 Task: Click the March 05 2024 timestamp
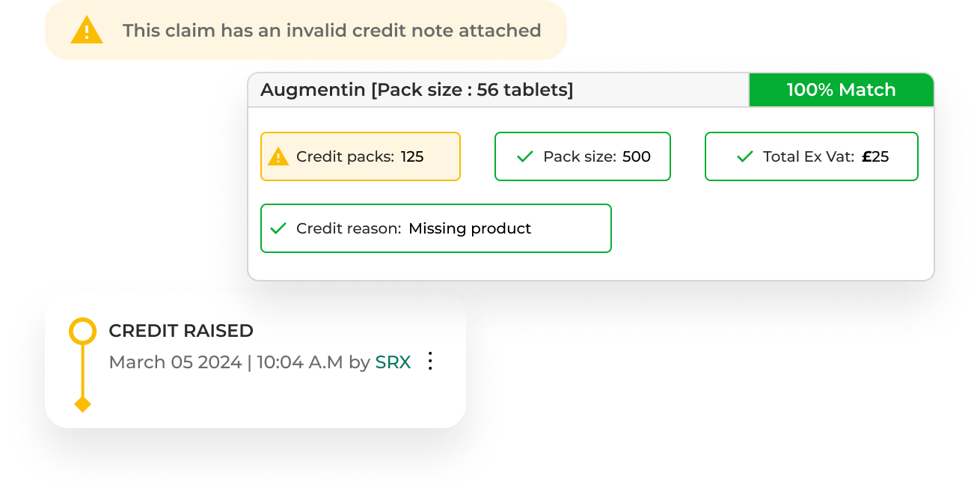[x=175, y=362]
